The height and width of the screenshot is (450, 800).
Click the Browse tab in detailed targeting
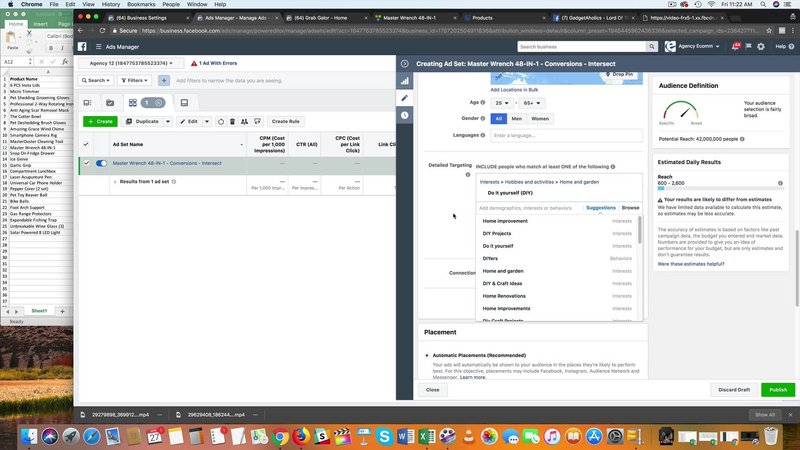[630, 208]
